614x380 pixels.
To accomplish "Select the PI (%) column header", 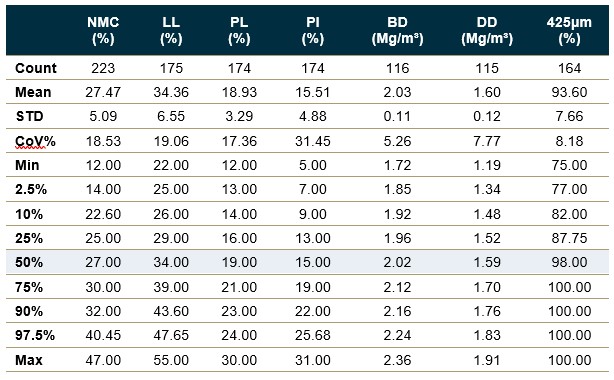I will (312, 30).
